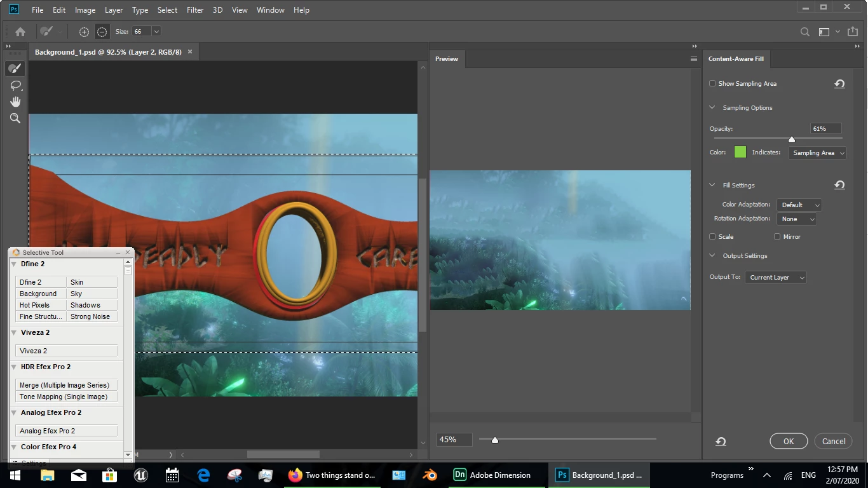This screenshot has width=868, height=488.
Task: Open the green sampling color swatch
Action: tap(740, 152)
